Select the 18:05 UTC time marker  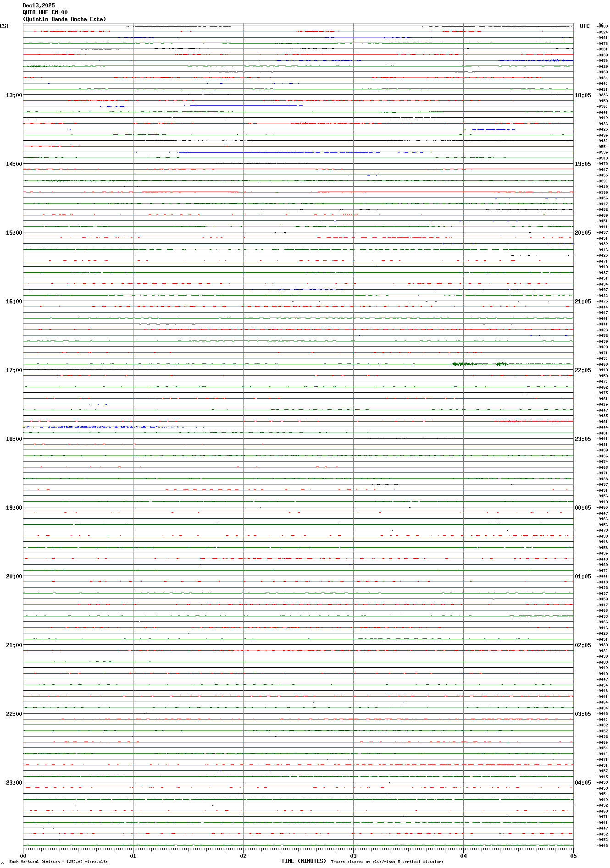(582, 95)
